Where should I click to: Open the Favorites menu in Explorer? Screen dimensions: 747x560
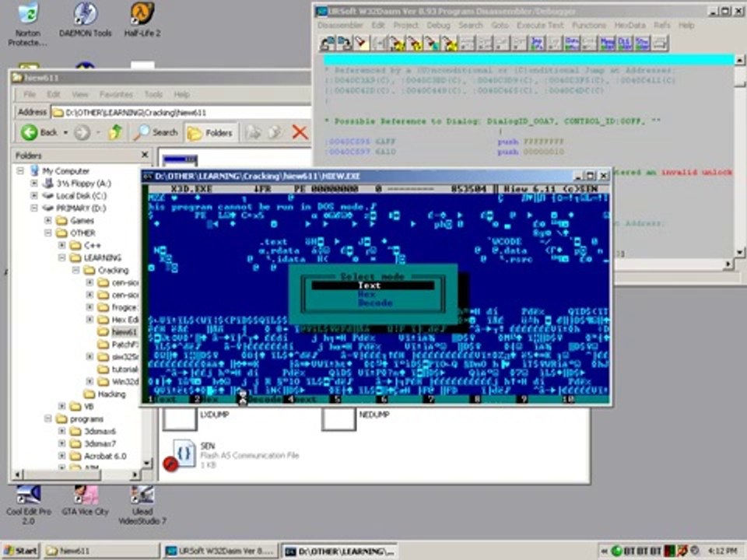(x=116, y=94)
